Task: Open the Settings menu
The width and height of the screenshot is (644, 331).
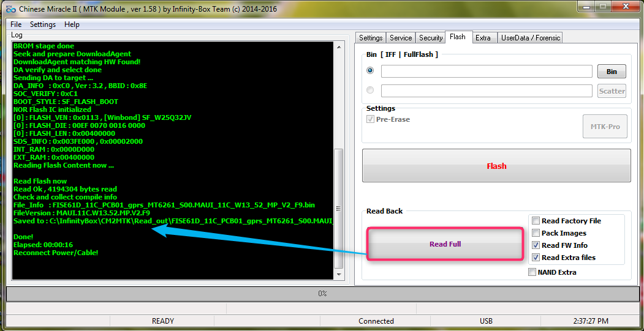Action: pos(43,24)
